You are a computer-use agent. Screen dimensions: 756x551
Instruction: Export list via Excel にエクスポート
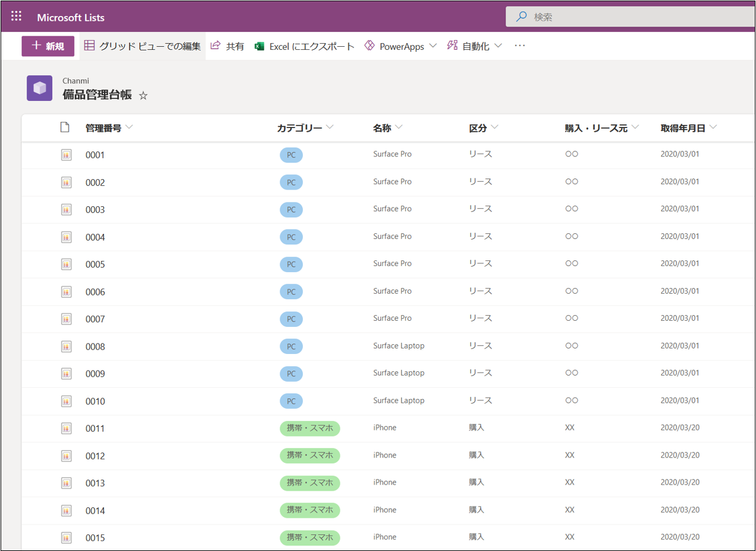coord(305,46)
